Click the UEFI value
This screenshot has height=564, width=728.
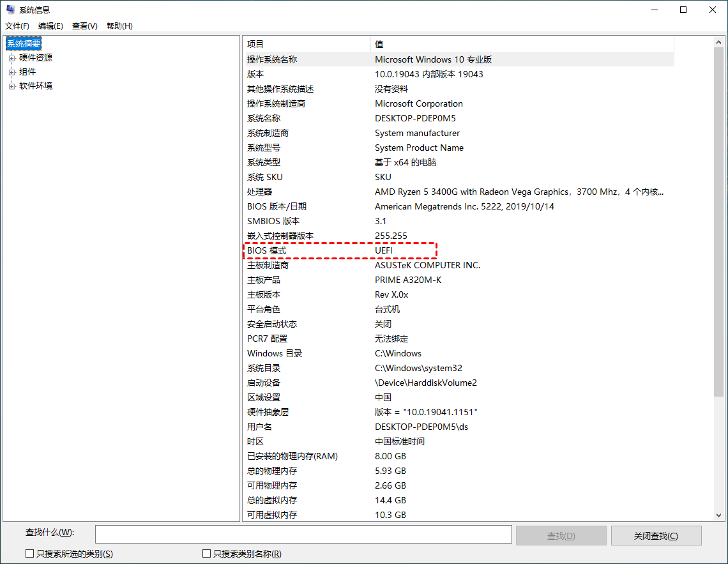pyautogui.click(x=384, y=250)
